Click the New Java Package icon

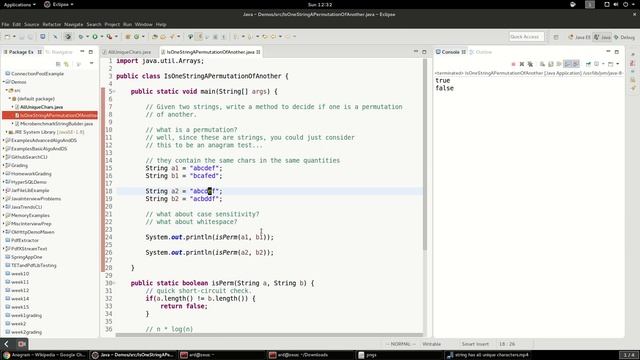point(127,37)
